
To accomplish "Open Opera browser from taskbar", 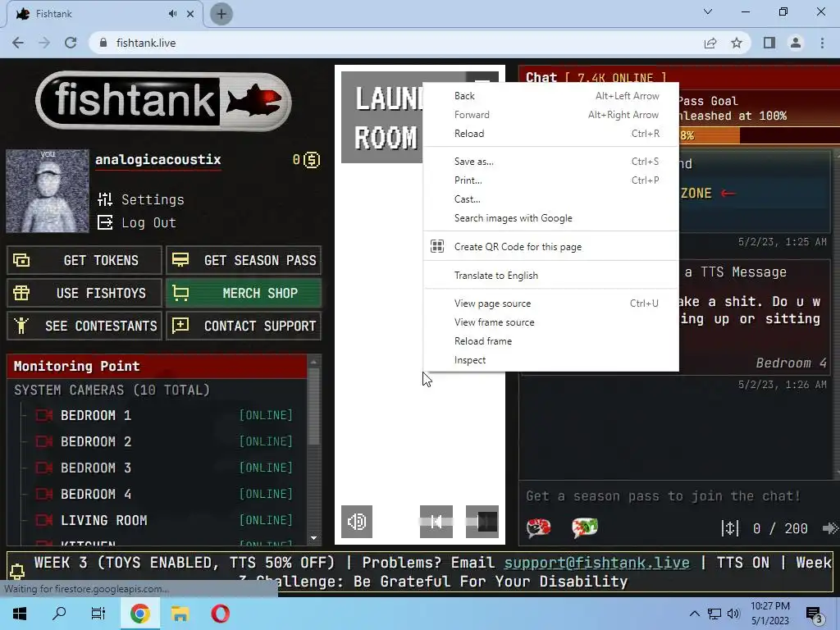I will (220, 614).
